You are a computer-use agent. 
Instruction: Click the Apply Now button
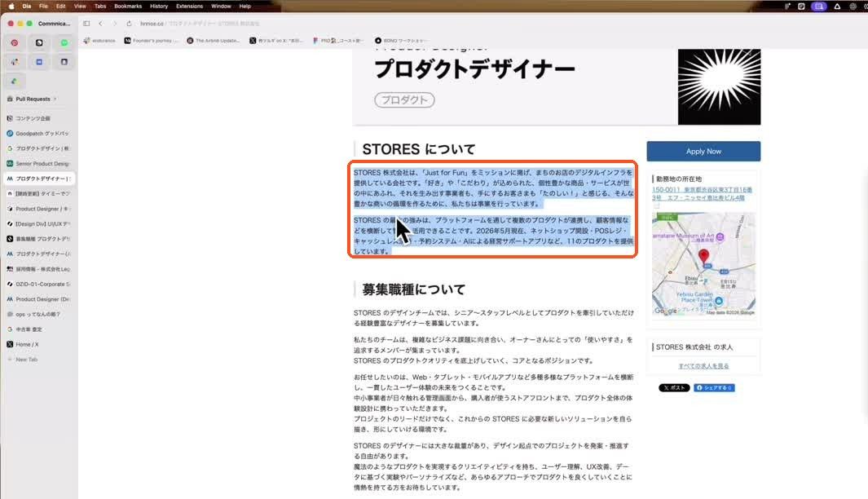[x=703, y=151]
